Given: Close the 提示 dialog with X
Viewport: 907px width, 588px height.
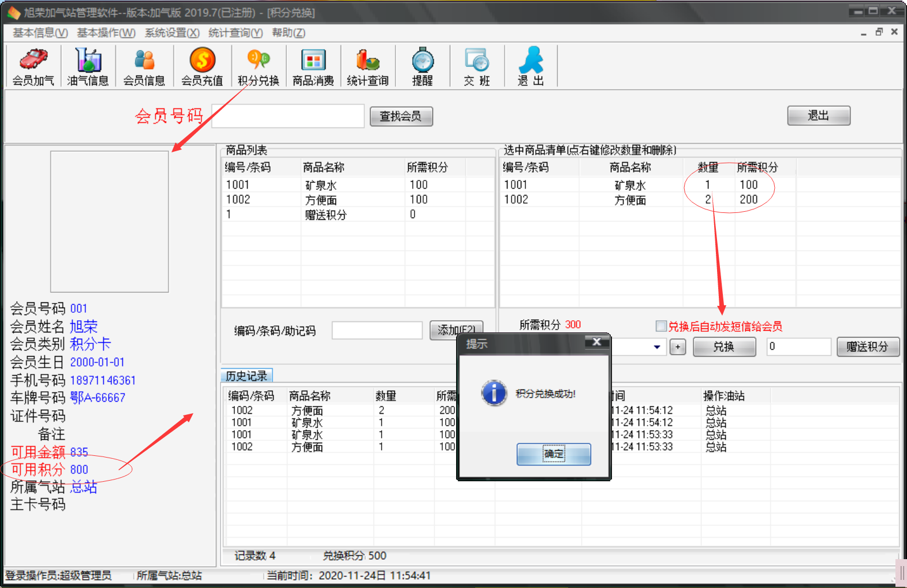Looking at the screenshot, I should [x=597, y=342].
